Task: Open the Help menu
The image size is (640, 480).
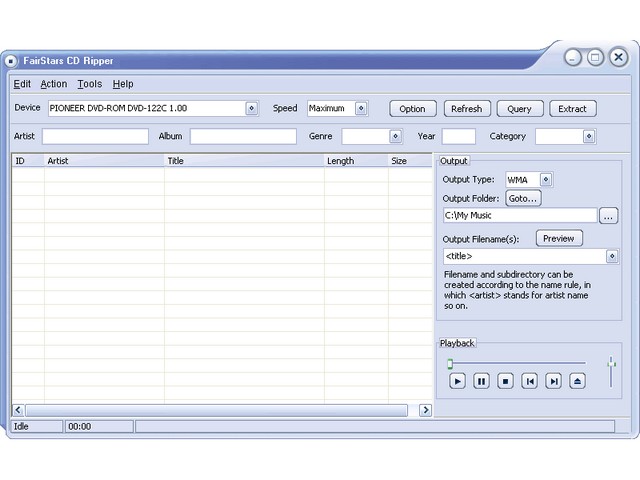Action: (x=123, y=84)
